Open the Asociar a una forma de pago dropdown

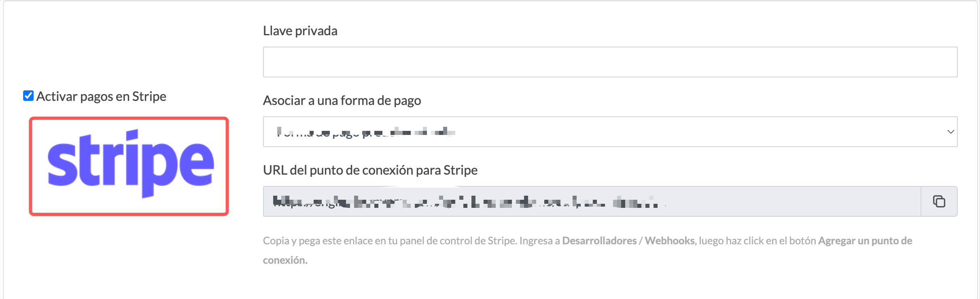pyautogui.click(x=610, y=132)
